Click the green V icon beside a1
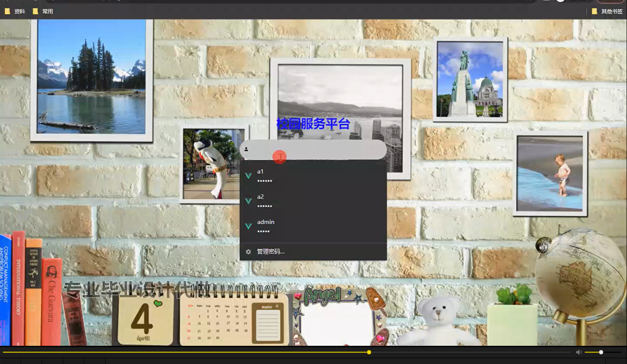Viewport: 627px width, 364px height. click(x=249, y=176)
